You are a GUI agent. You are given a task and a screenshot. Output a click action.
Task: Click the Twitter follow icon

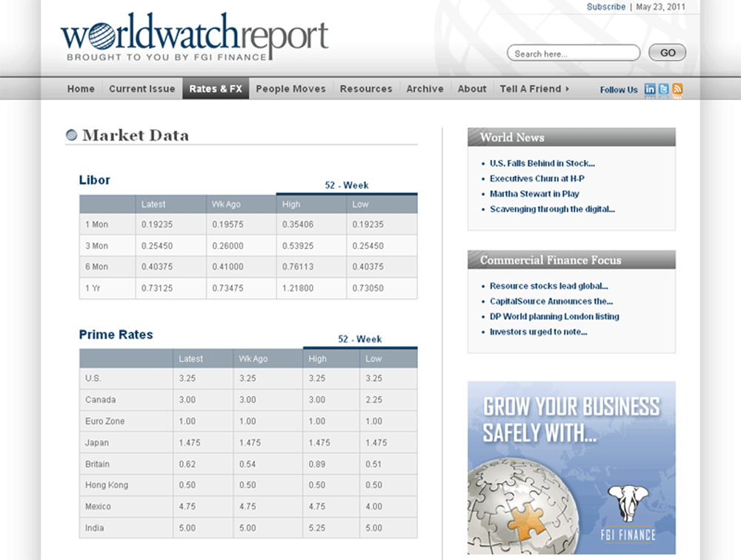664,89
